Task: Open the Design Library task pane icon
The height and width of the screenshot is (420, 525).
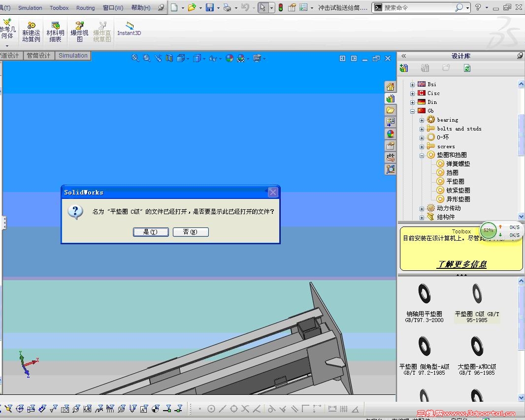Action: [391, 99]
